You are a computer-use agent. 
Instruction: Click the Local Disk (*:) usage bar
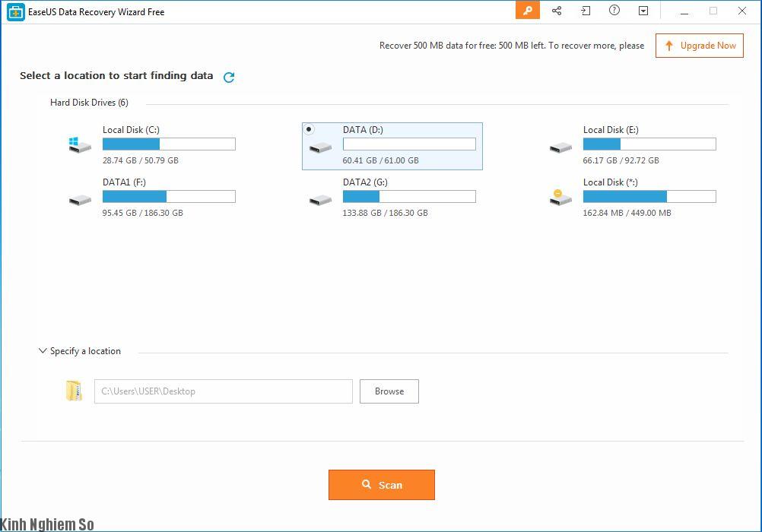pyautogui.click(x=649, y=196)
